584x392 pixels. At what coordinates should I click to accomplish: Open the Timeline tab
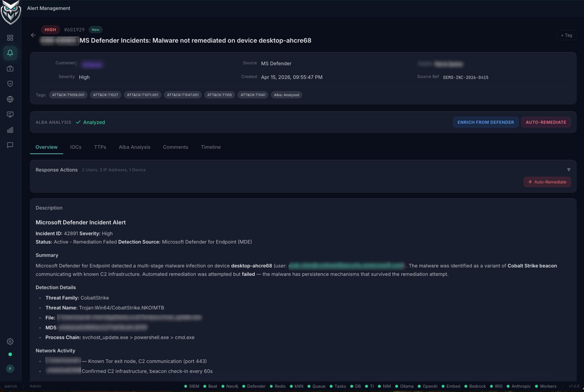coord(211,147)
